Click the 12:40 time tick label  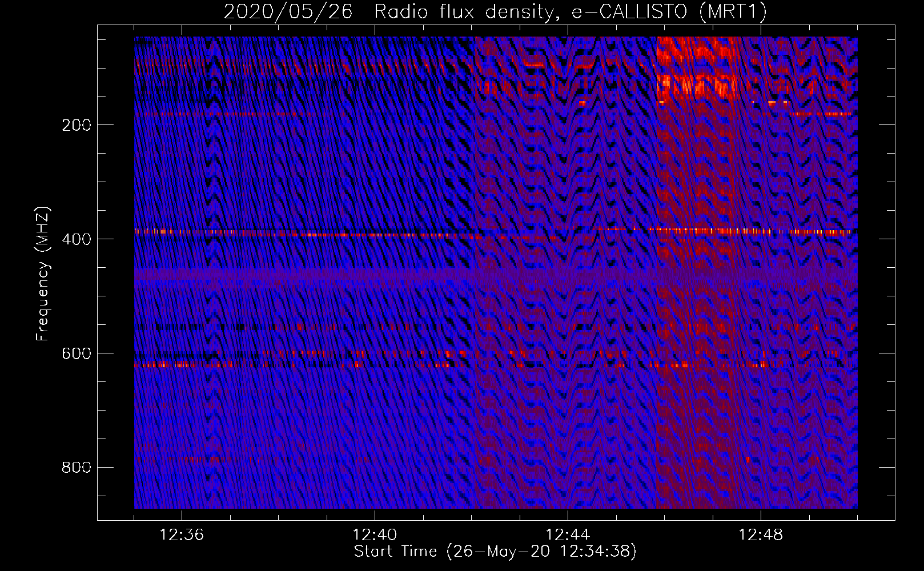coord(375,535)
